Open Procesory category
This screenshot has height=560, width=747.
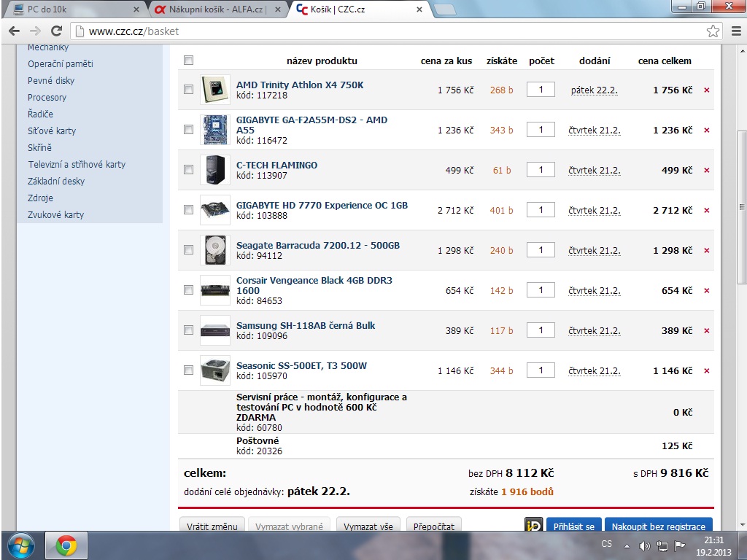(47, 97)
